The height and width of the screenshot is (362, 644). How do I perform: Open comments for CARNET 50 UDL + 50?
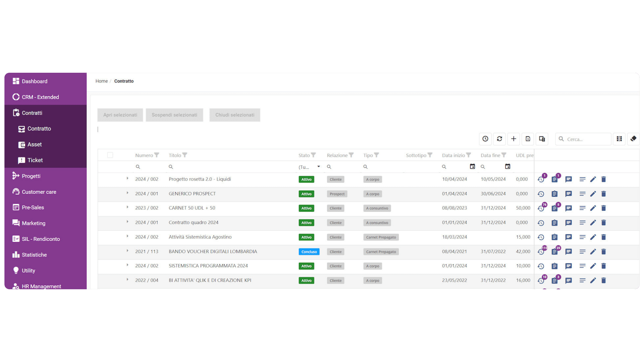569,208
